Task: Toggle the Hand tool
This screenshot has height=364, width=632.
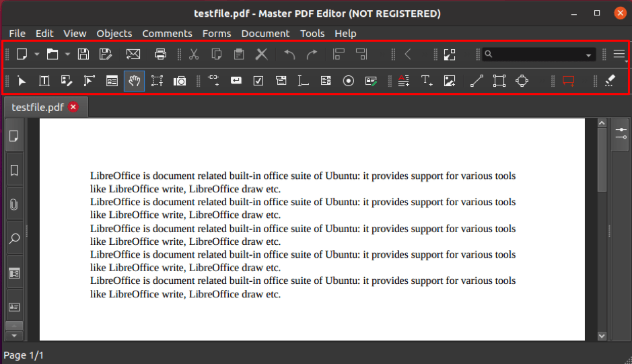Action: [x=134, y=81]
